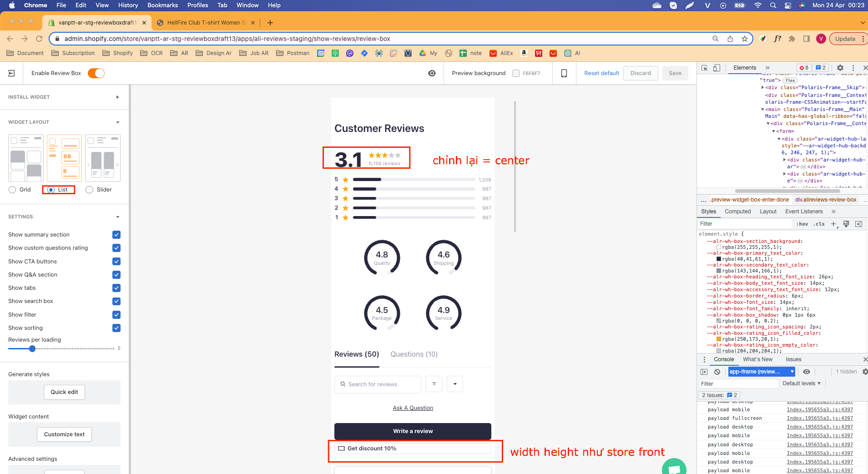Open the Computed tab in DevTools
The width and height of the screenshot is (868, 474).
[737, 212]
